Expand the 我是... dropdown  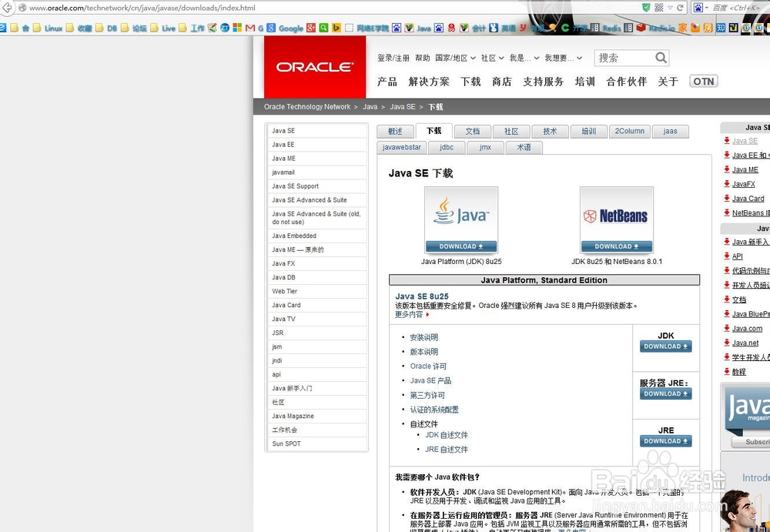click(x=524, y=58)
